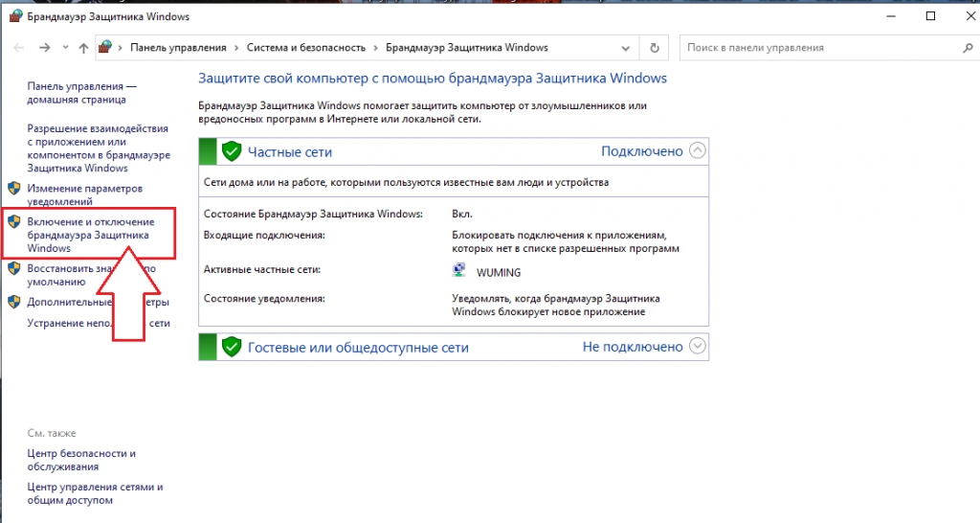
Task: Expand 'Гостевые или общедоступные сети' chevron
Action: click(x=697, y=346)
